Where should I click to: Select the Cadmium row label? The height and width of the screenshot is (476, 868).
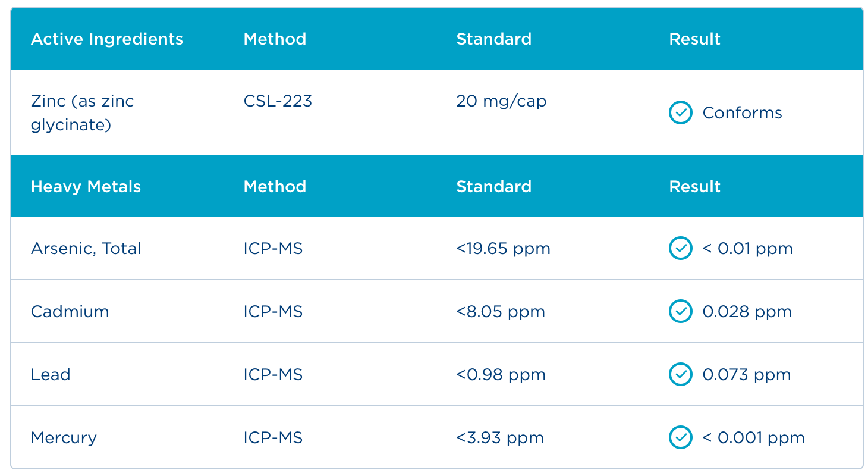(70, 311)
